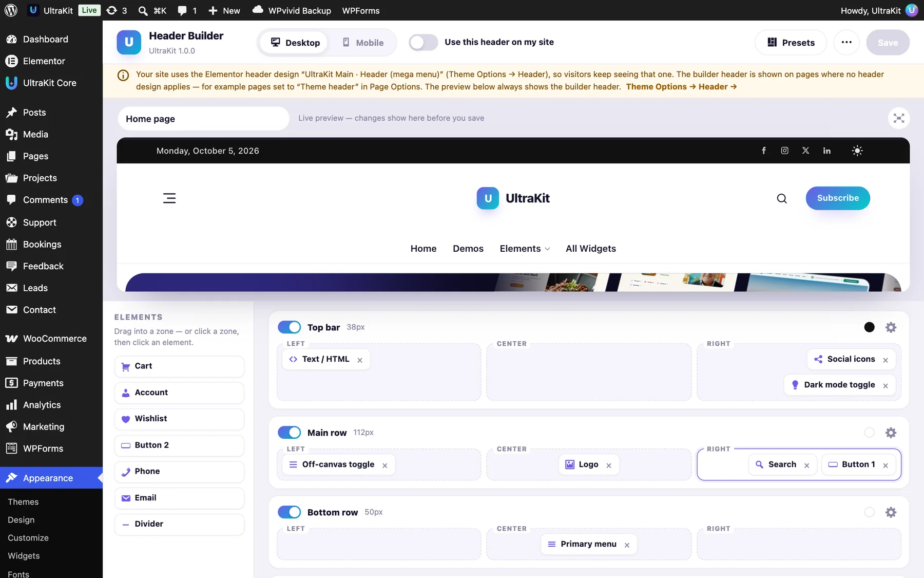Screen dimensions: 924x578
Task: Open the Presets panel
Action: pos(791,42)
